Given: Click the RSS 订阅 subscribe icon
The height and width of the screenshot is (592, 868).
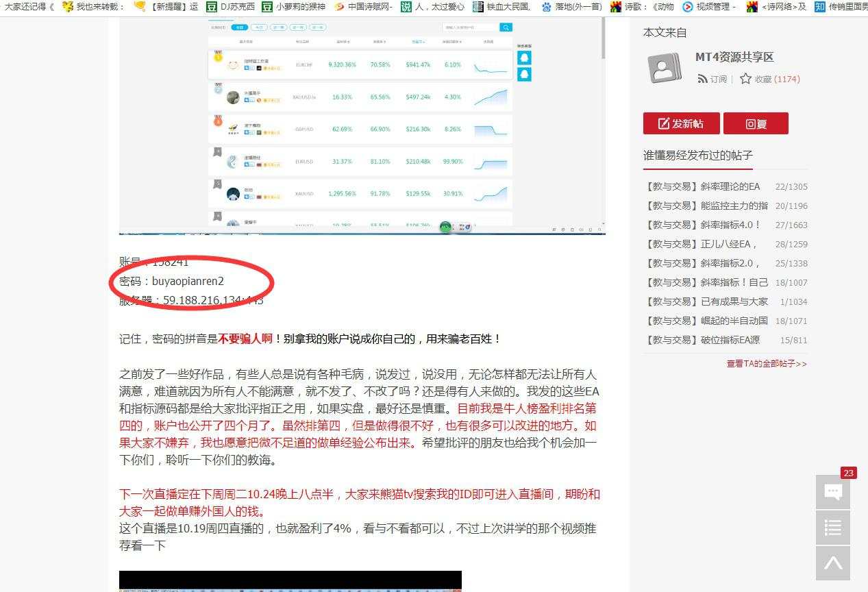Looking at the screenshot, I should tap(702, 79).
